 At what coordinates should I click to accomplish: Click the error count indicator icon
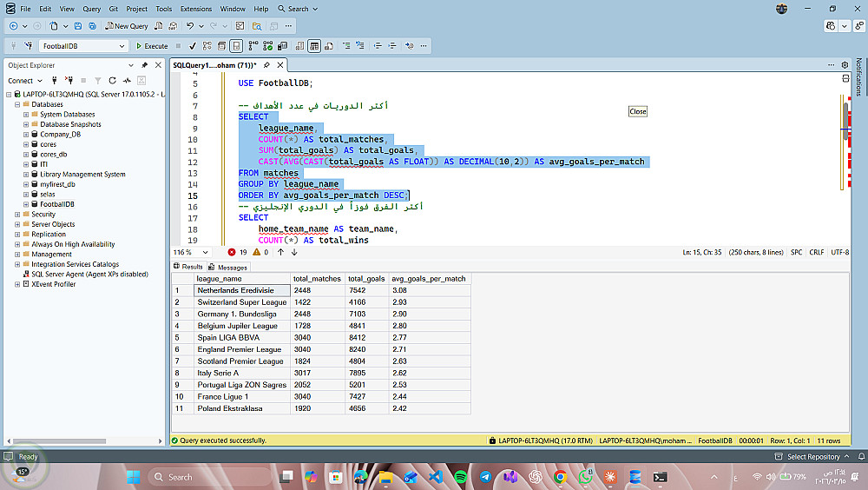[x=232, y=252]
